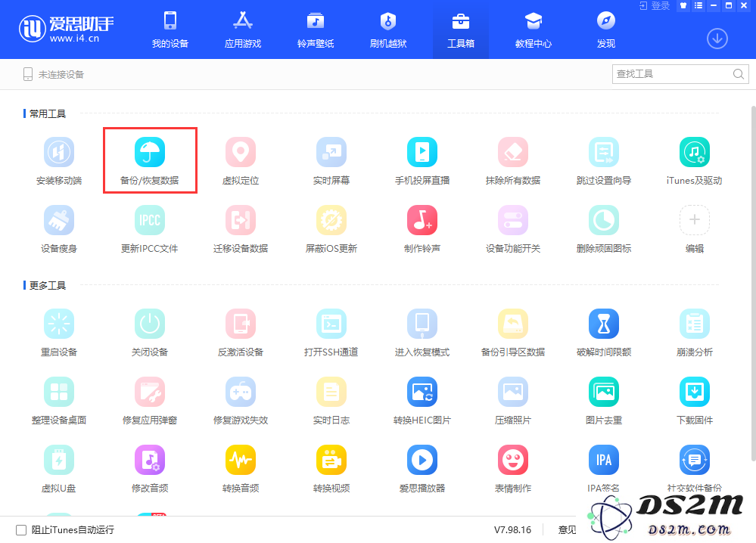This screenshot has height=543, width=756.
Task: Open the 实时日志 tool
Action: 331,401
